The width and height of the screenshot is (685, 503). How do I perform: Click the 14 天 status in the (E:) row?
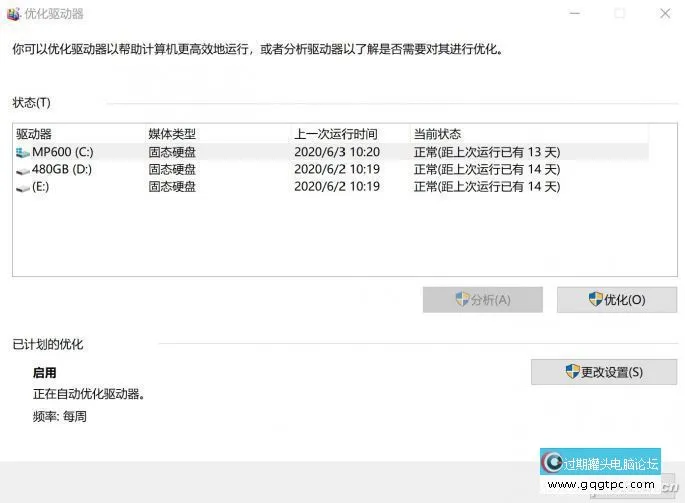pyautogui.click(x=487, y=187)
